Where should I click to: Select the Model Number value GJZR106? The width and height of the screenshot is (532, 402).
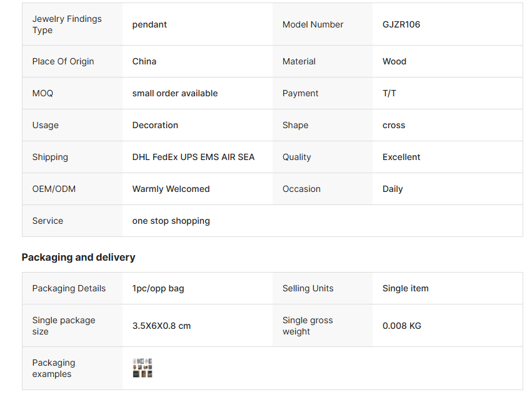(x=401, y=24)
